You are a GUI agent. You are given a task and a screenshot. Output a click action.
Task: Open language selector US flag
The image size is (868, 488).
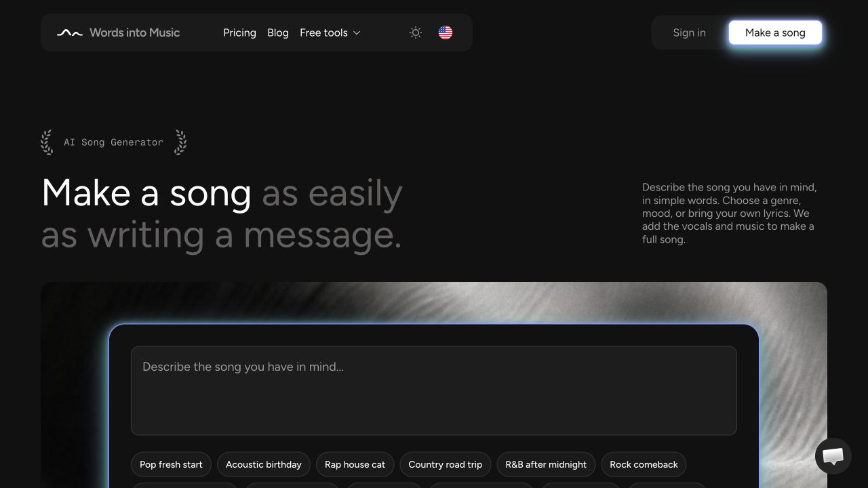(x=446, y=33)
